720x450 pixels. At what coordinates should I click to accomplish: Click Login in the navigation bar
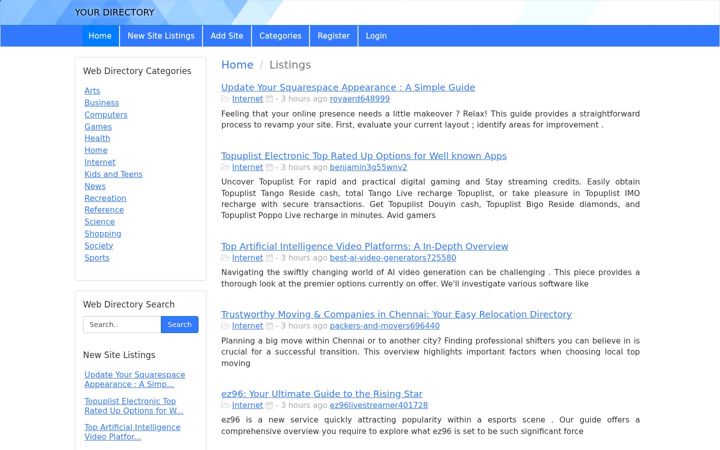[376, 36]
